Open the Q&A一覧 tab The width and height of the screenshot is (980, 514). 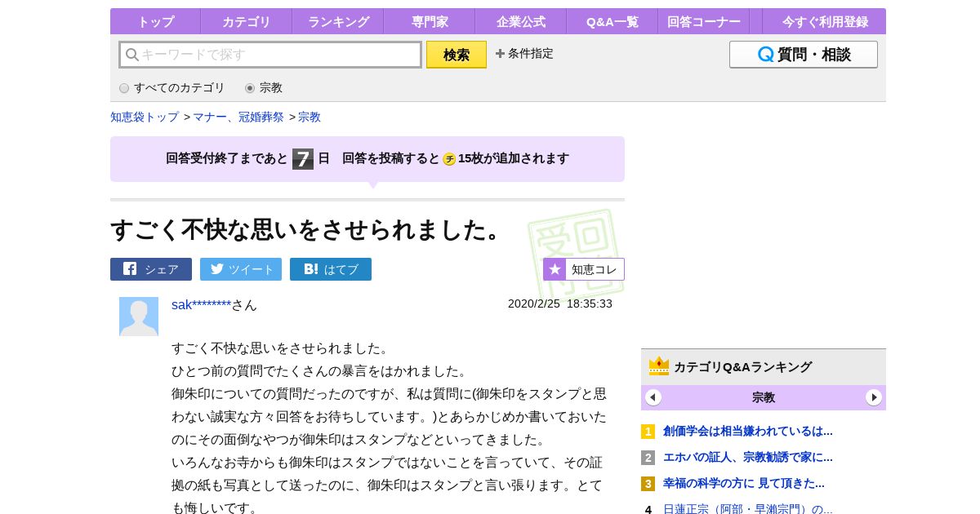click(x=612, y=21)
